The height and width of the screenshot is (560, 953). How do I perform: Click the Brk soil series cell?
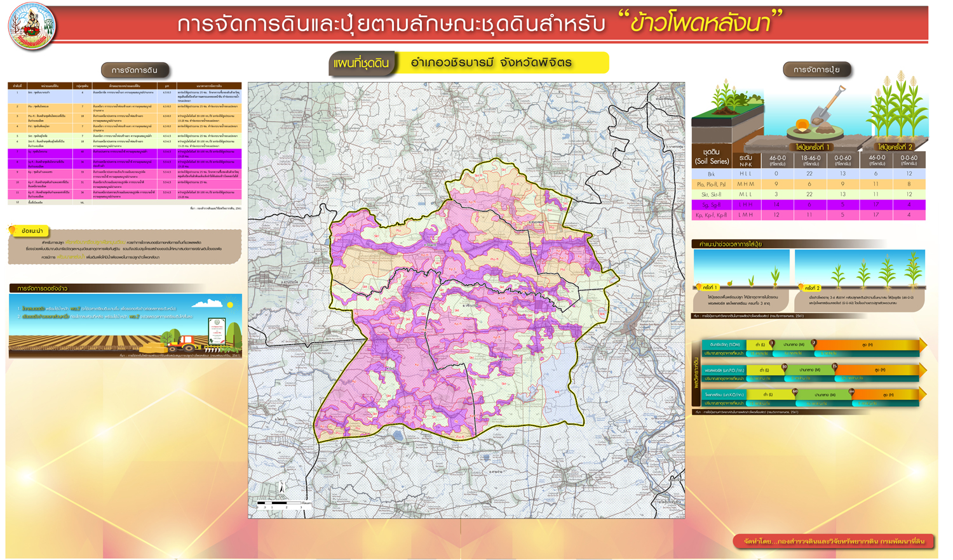click(712, 173)
